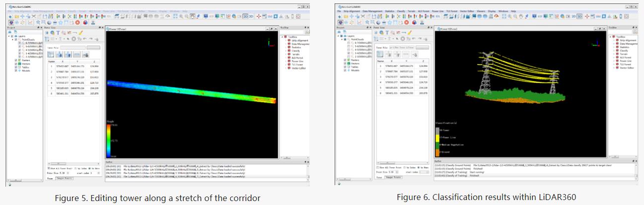Image resolution: width=644 pixels, height=205 pixels.
Task: Click the Tower File path field in Figure 6
Action: [402, 48]
